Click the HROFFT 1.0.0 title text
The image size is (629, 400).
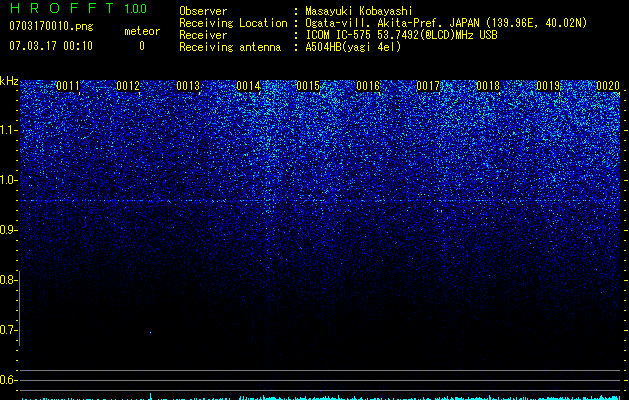[x=78, y=8]
